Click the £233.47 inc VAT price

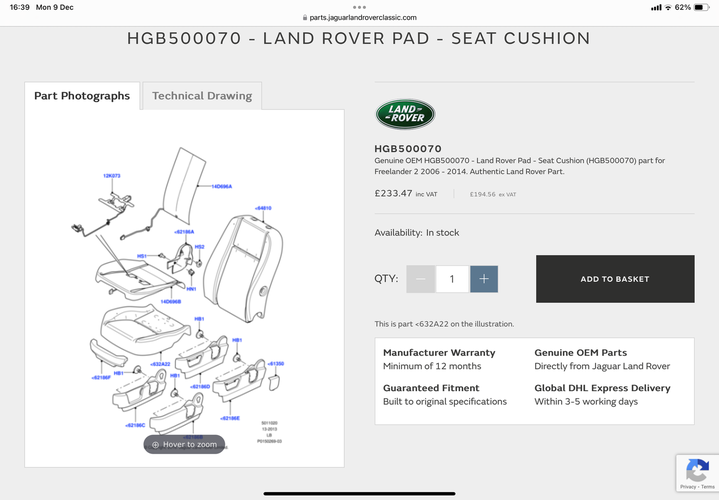(406, 194)
